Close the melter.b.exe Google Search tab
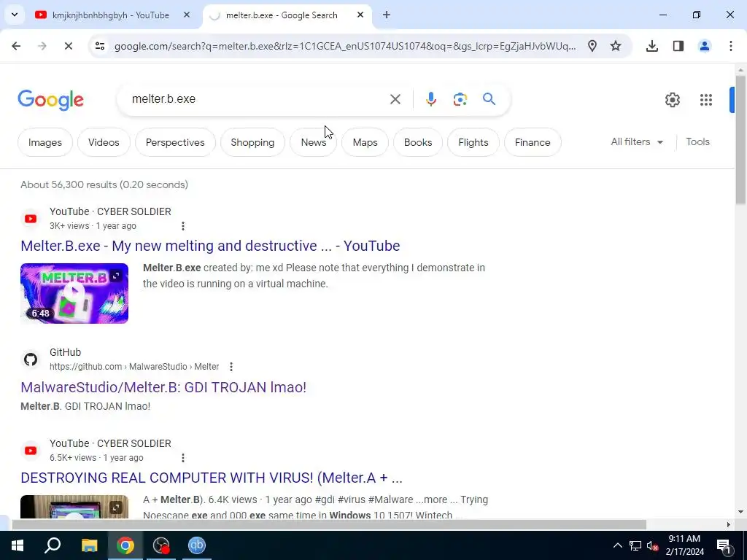The height and width of the screenshot is (560, 747). click(x=360, y=15)
